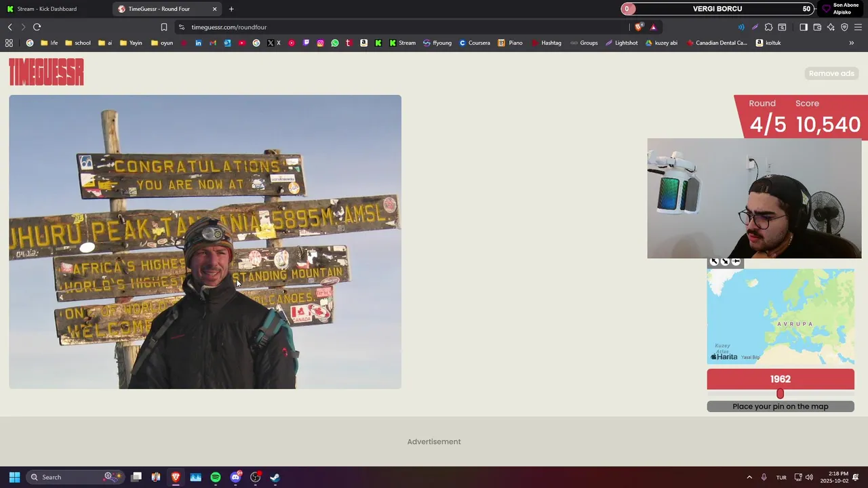This screenshot has height=488, width=868.
Task: Open Windows Start menu
Action: point(14,477)
